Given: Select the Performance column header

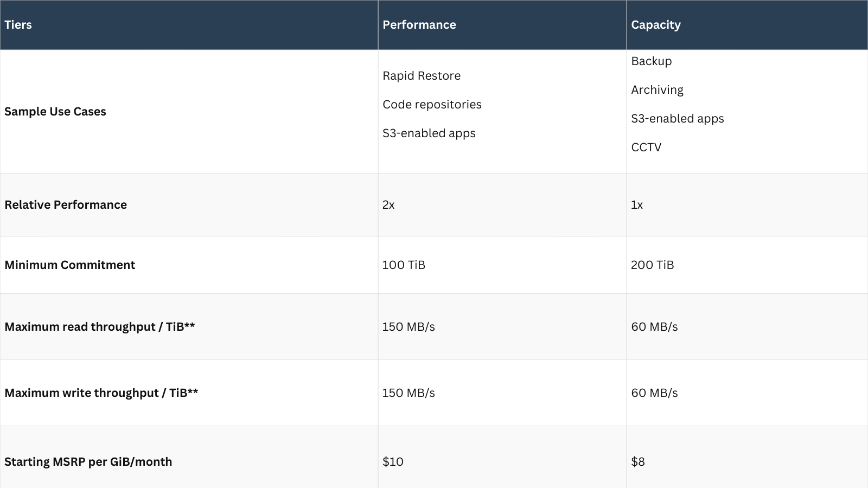Looking at the screenshot, I should click(419, 25).
